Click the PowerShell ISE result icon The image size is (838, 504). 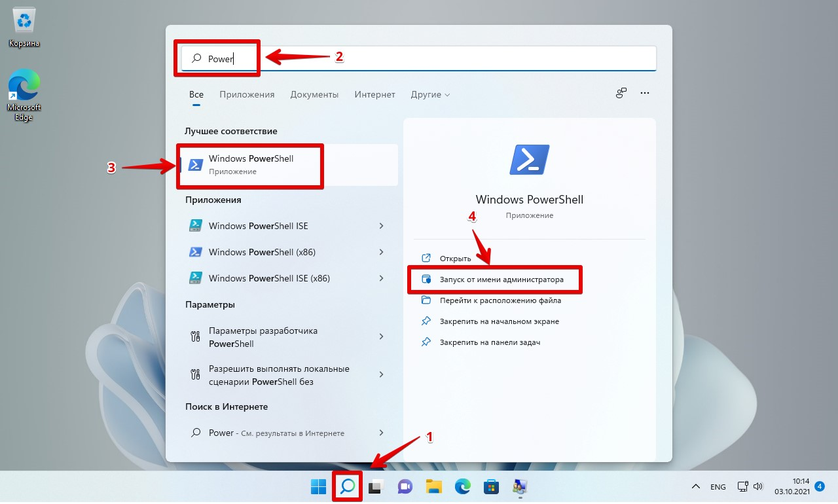point(195,225)
